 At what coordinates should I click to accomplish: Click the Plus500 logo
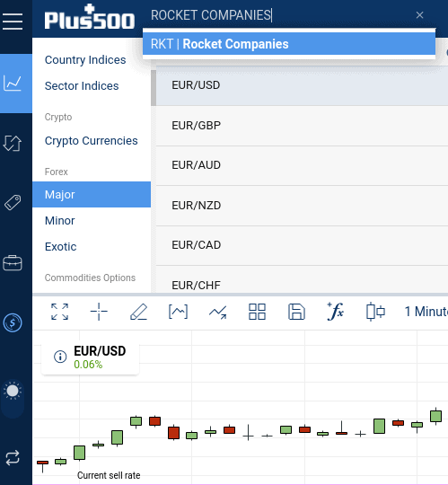tap(90, 17)
